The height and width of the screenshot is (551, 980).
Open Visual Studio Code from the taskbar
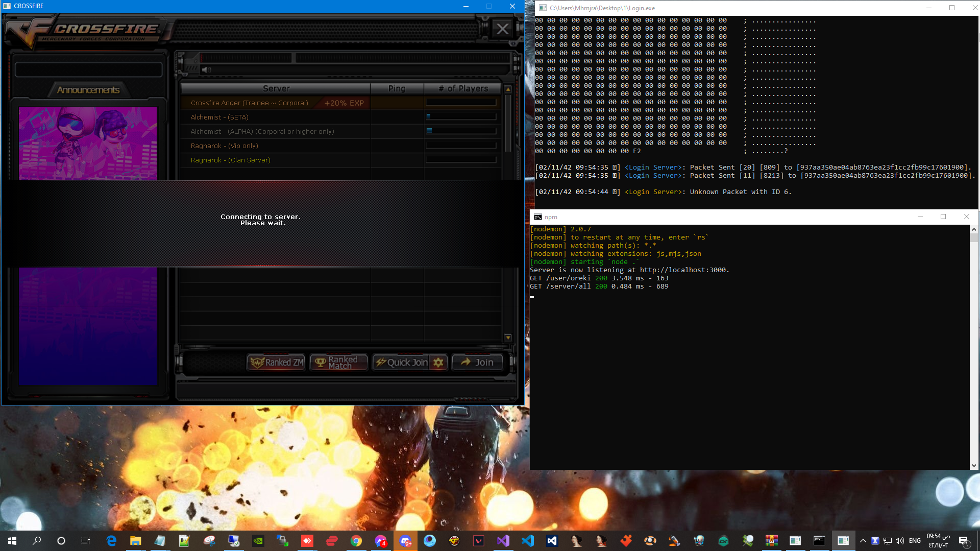[x=528, y=541]
